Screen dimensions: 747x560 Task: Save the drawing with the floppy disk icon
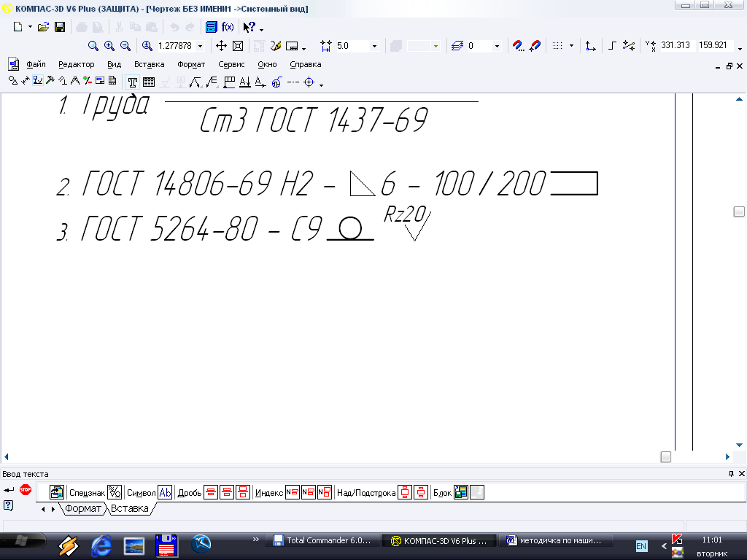coord(60,27)
